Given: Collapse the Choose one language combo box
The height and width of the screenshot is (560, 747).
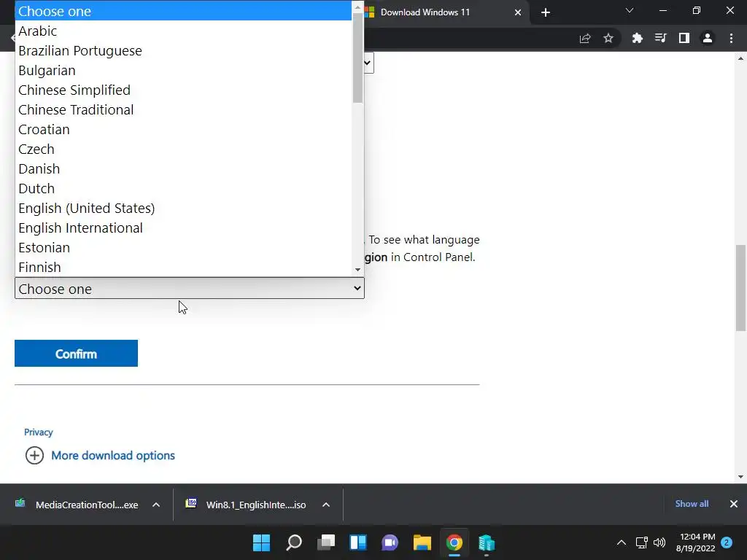Looking at the screenshot, I should (190, 289).
